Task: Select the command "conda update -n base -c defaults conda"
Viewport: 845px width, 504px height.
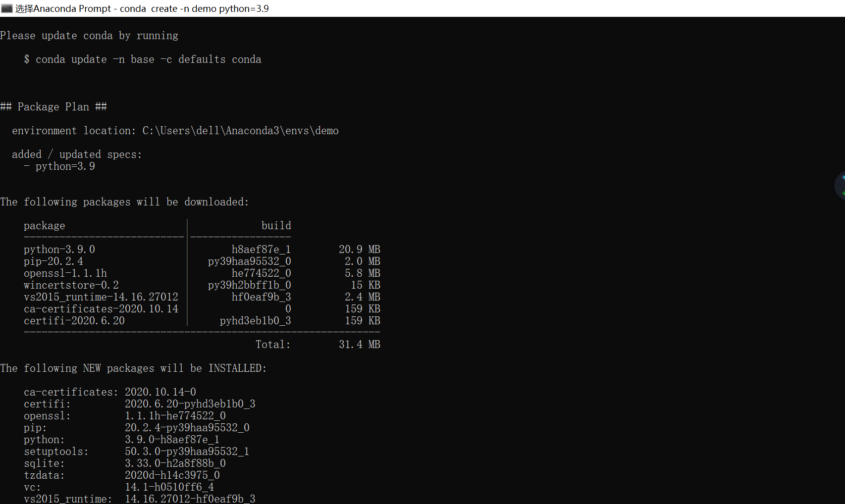Action: click(x=149, y=59)
